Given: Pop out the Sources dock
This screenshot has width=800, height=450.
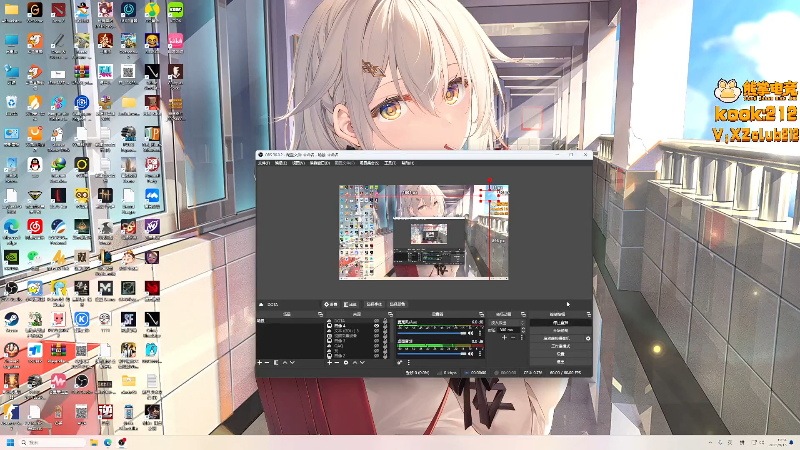Looking at the screenshot, I should coord(390,314).
